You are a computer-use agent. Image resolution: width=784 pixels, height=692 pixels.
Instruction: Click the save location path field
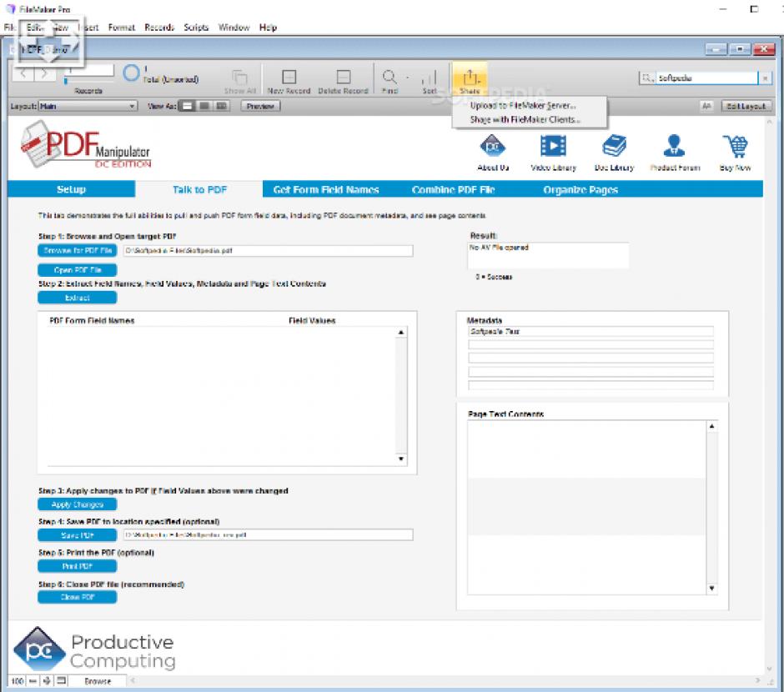click(x=269, y=534)
